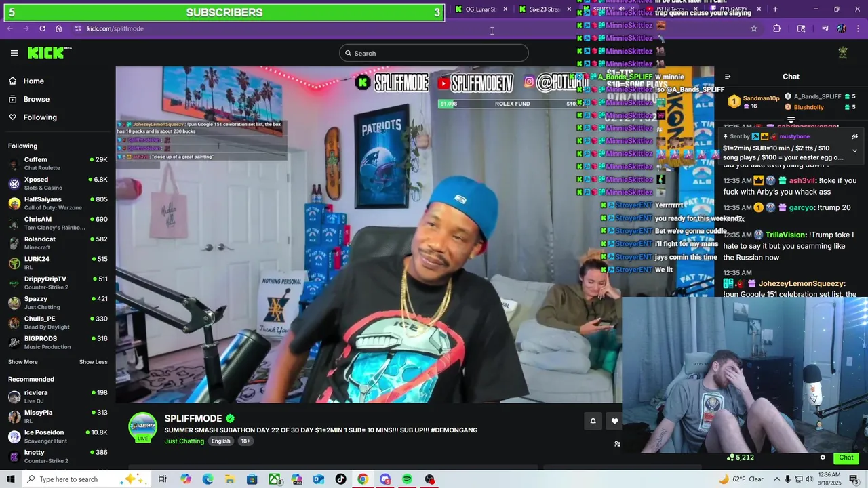Collapse following list with Show Less
868x488 pixels.
(94, 362)
